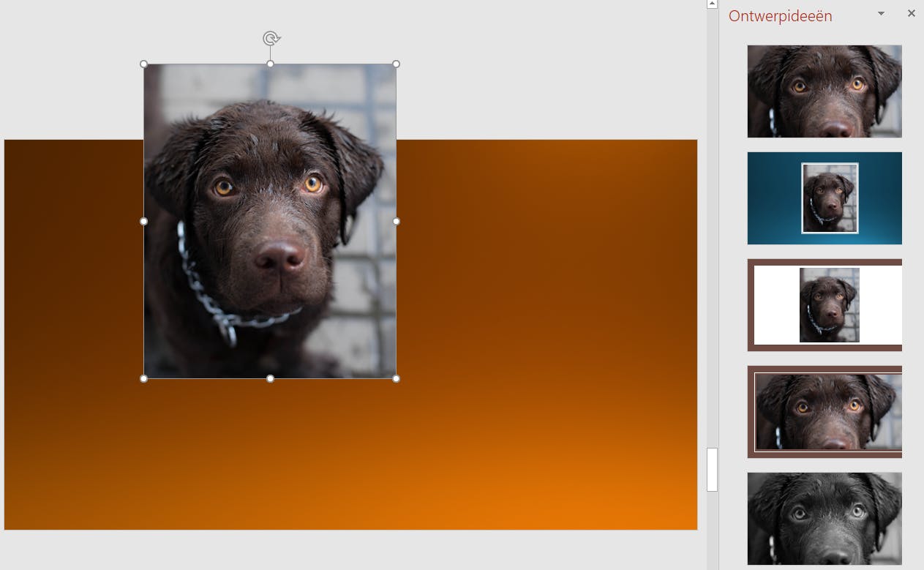
Task: Apply the brown framed full-photo design idea
Action: tap(825, 412)
